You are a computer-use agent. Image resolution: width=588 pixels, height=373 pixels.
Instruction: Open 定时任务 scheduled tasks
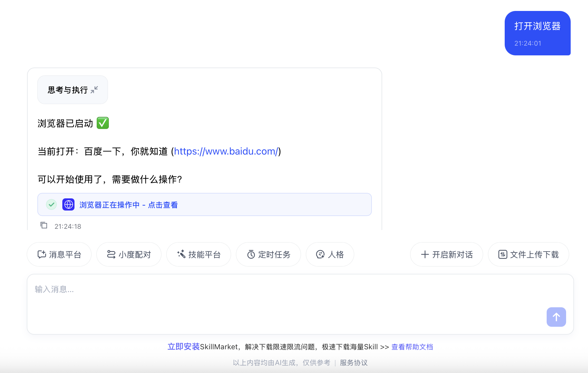click(x=268, y=254)
